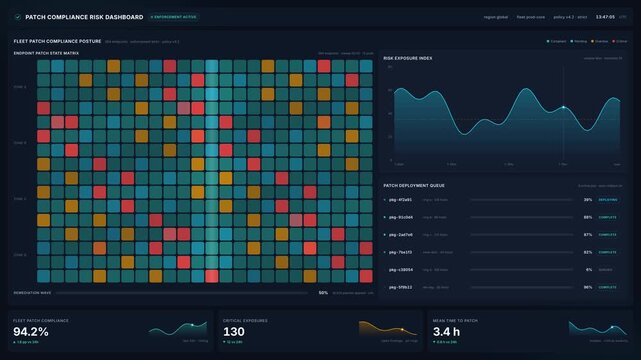Open package pkg-4f2a91 in the queue

400,200
